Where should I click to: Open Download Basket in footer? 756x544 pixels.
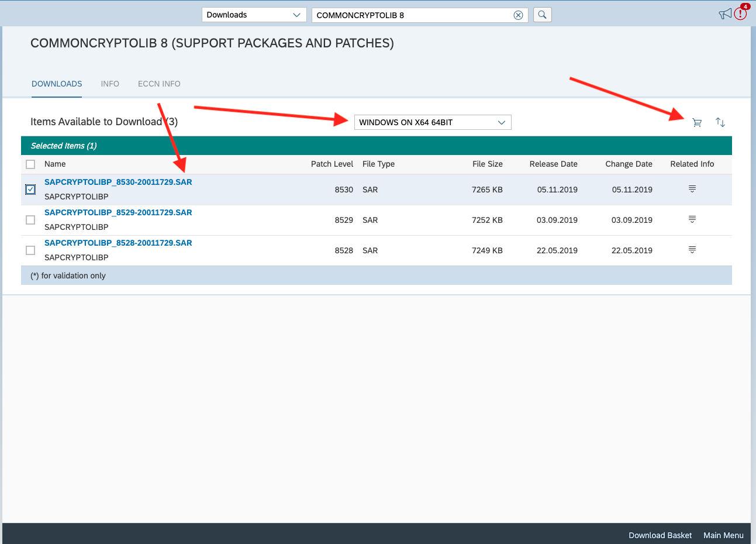click(x=660, y=535)
